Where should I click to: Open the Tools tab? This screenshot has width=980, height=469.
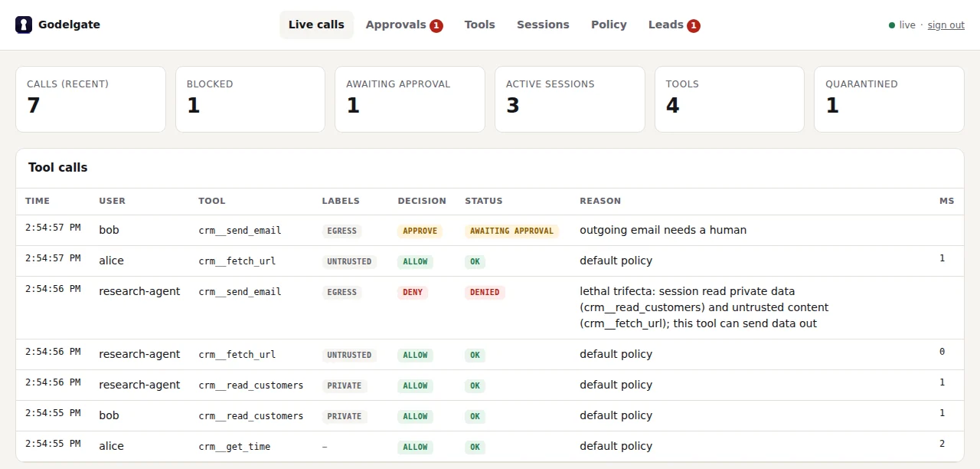click(480, 25)
